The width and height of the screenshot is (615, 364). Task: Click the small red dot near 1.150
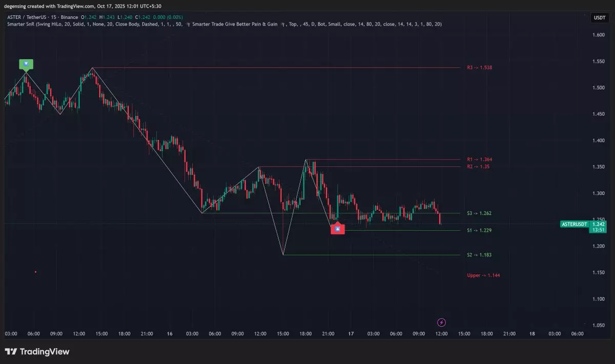pyautogui.click(x=35, y=272)
